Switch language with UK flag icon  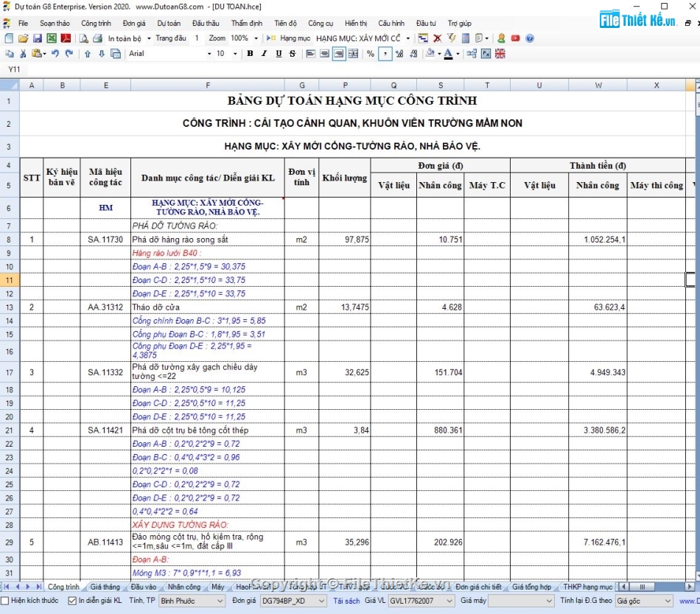[500, 54]
